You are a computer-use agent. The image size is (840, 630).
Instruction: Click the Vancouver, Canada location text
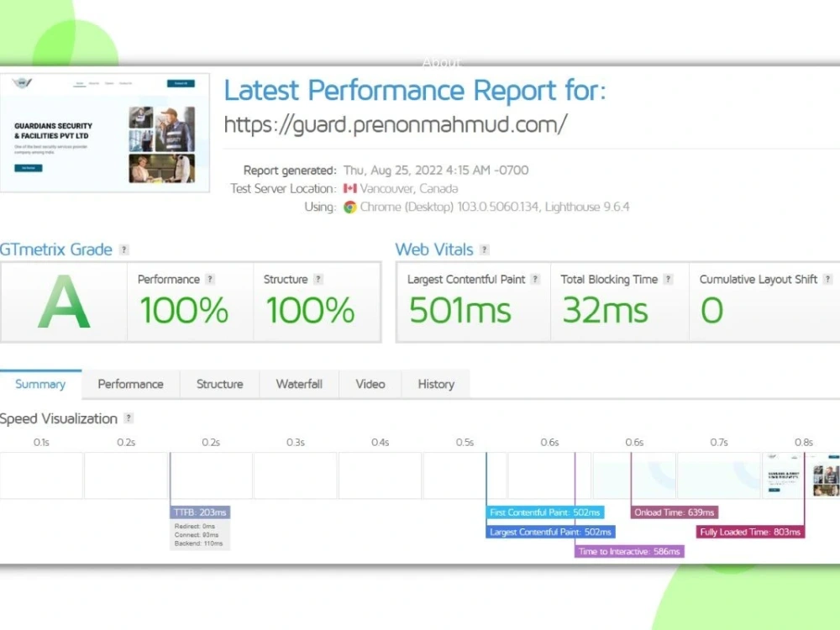click(x=409, y=188)
